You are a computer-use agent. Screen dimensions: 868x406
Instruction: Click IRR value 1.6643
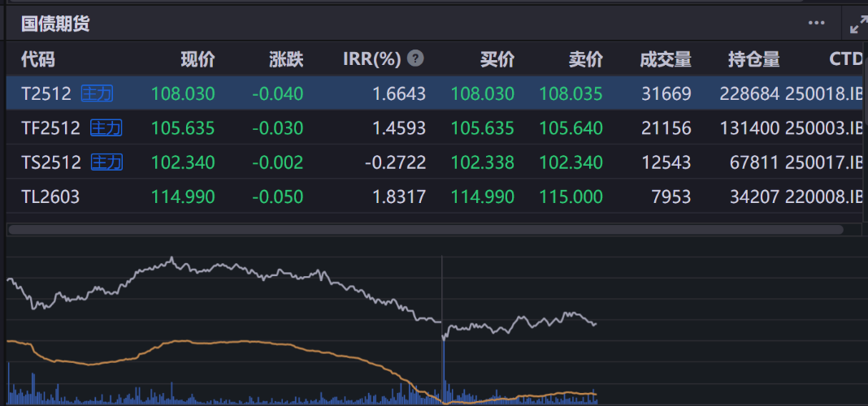tap(399, 93)
